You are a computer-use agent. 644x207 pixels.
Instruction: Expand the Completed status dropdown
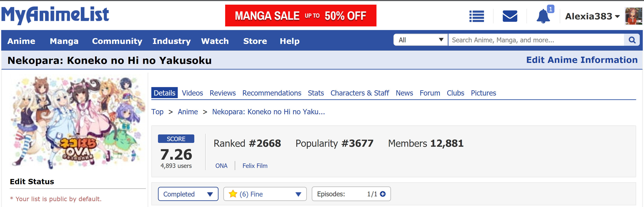coord(188,194)
